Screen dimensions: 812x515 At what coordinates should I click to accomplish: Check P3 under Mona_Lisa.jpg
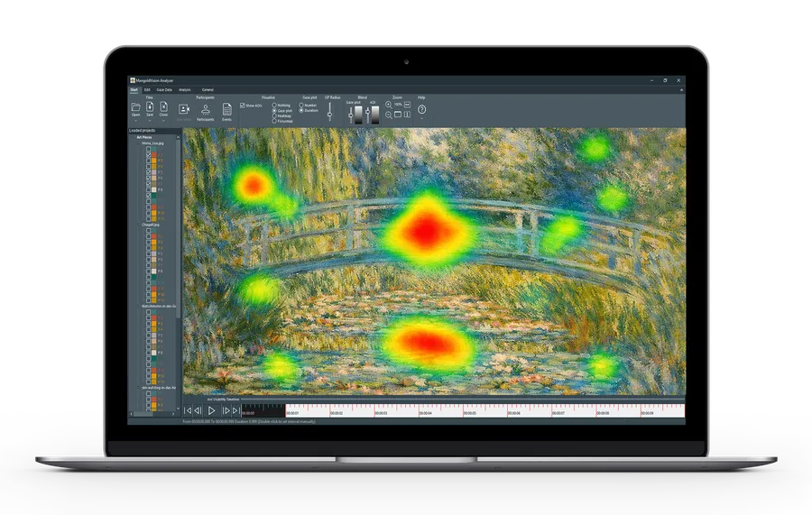(149, 161)
